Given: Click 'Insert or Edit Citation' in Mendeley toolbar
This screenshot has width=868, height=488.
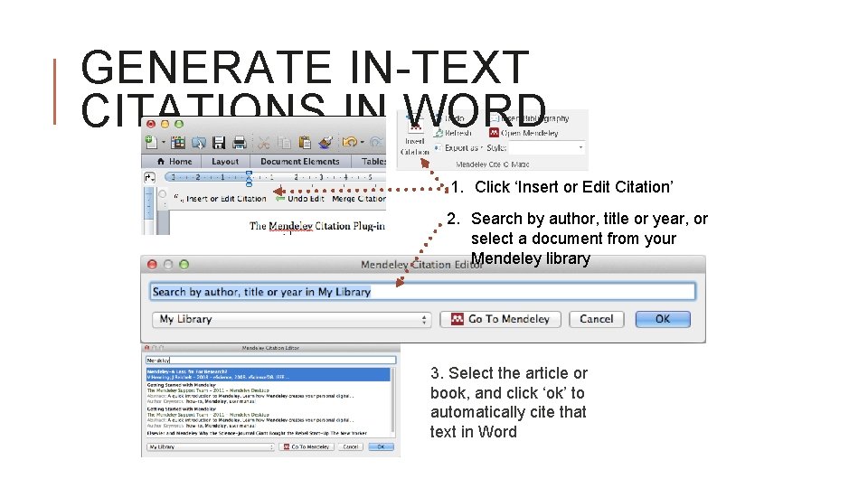Looking at the screenshot, I should pyautogui.click(x=221, y=198).
